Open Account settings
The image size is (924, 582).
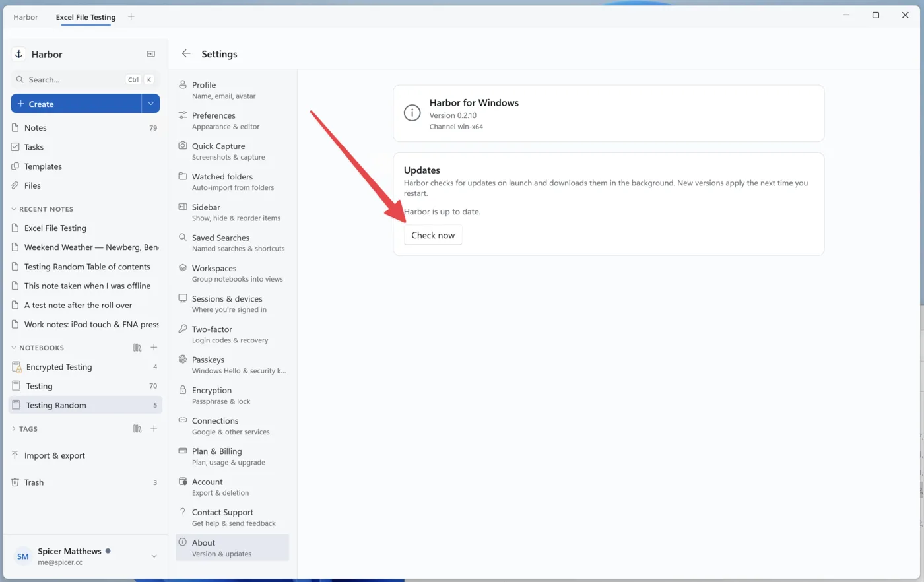coord(232,487)
